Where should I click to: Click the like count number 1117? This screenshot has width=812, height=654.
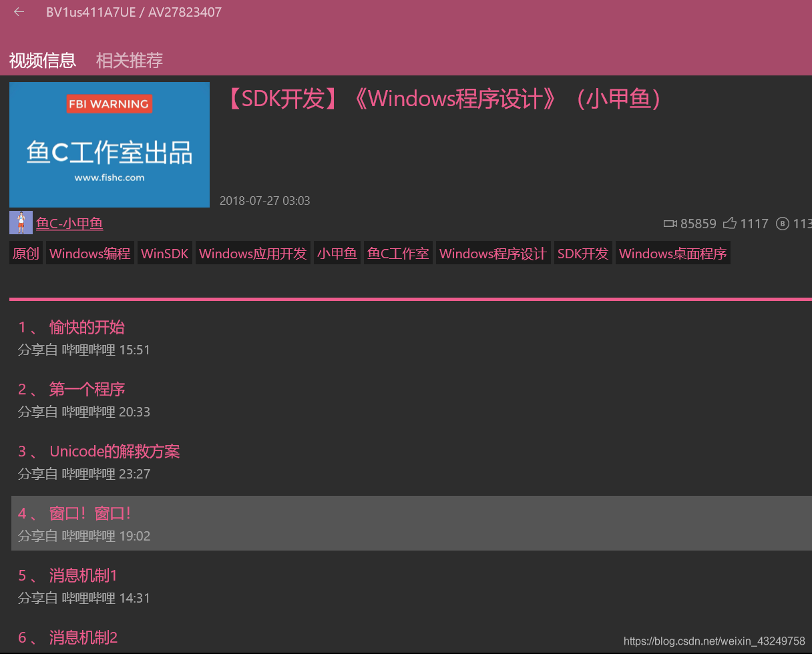755,224
